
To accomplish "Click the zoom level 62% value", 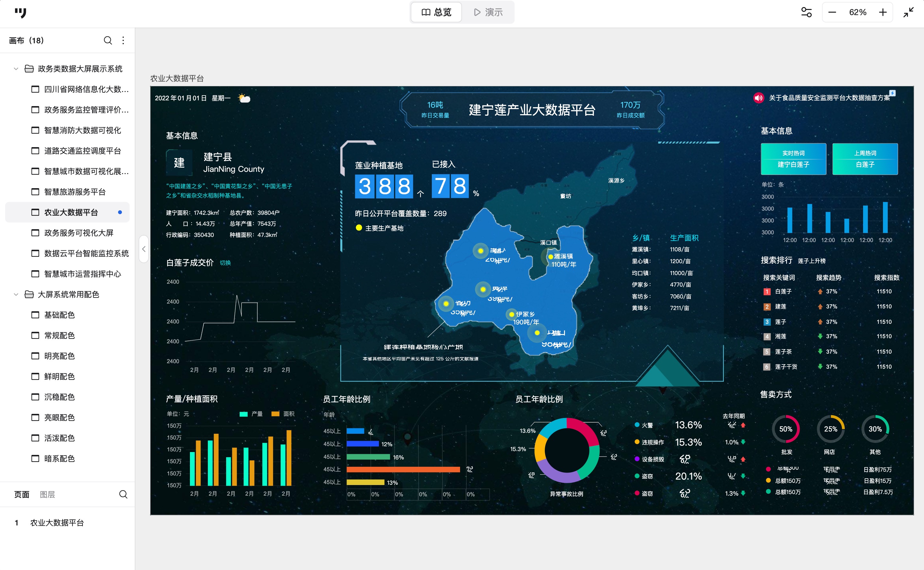I will pyautogui.click(x=857, y=13).
